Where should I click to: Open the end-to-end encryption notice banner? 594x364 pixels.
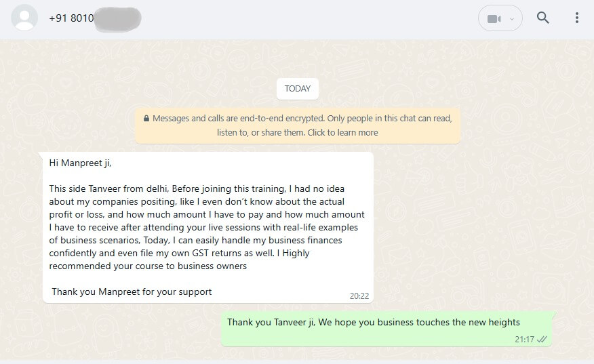[298, 125]
